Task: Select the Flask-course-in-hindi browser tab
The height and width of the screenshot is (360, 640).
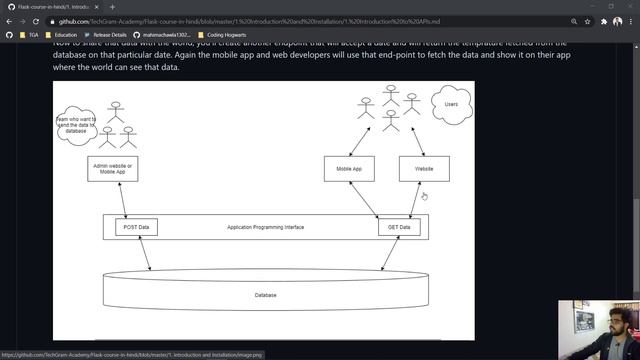Action: coord(52,7)
